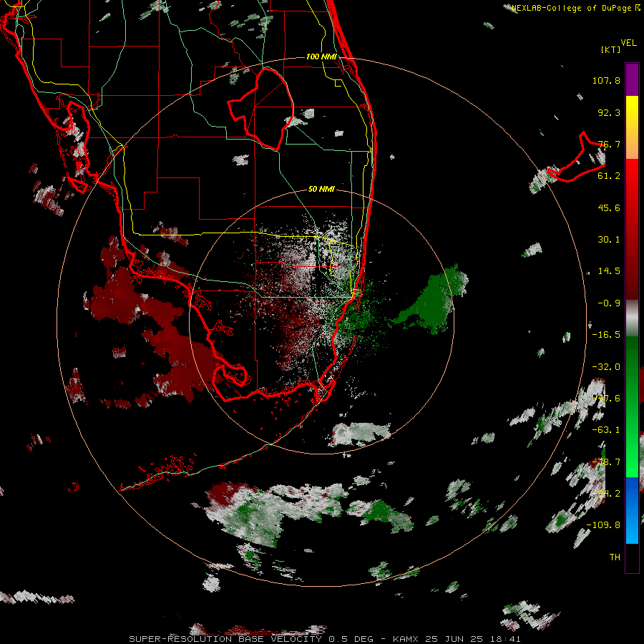644x644 pixels.
Task: Click the [KT] units label
Action: tap(611, 49)
